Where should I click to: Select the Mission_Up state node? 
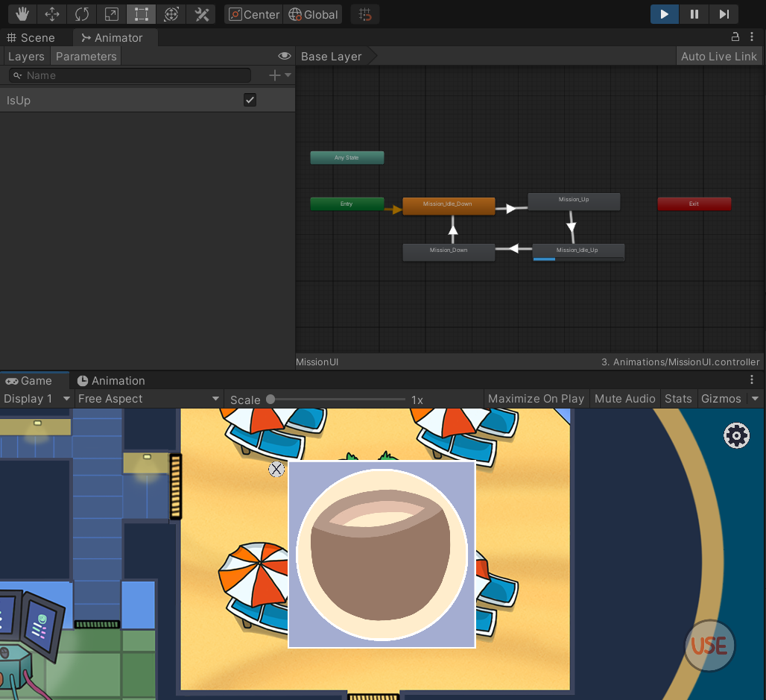point(574,201)
